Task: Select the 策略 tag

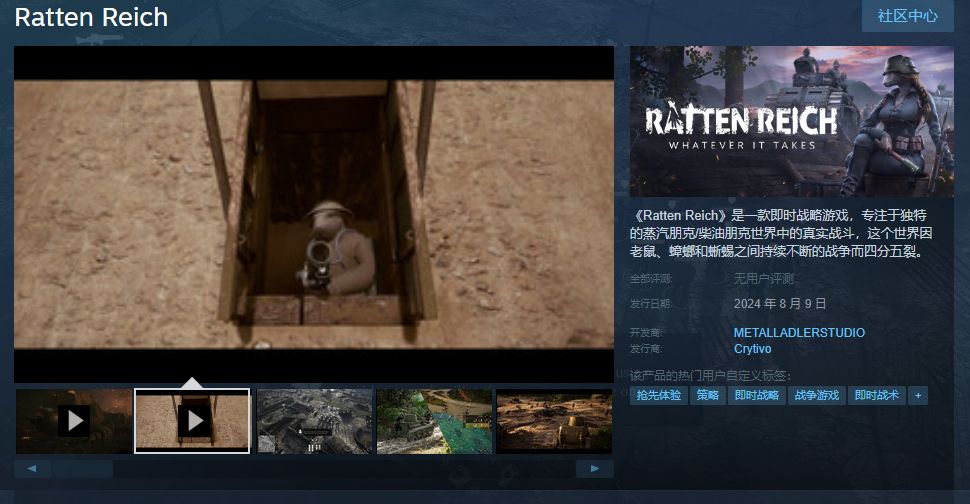Action: (708, 395)
